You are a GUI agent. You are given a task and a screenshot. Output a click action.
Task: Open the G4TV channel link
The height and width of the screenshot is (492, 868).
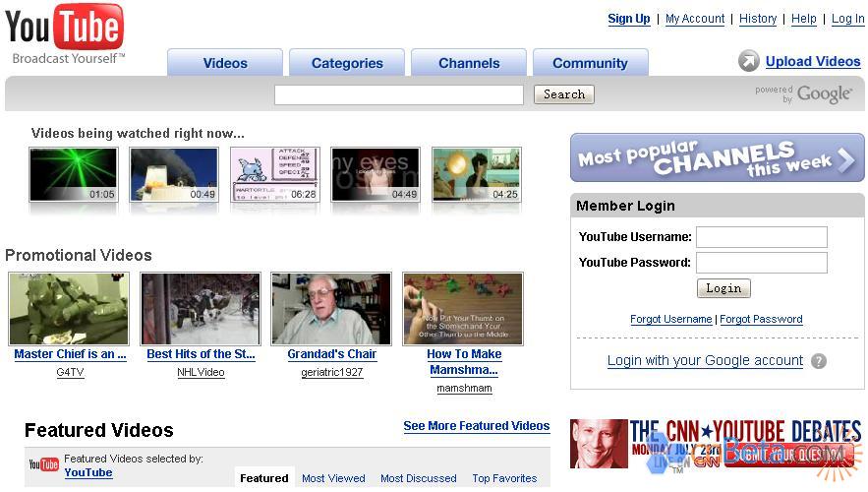click(71, 372)
